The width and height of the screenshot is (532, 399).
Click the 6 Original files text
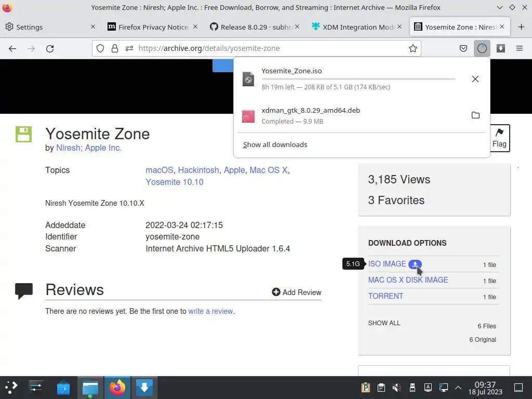(x=483, y=340)
